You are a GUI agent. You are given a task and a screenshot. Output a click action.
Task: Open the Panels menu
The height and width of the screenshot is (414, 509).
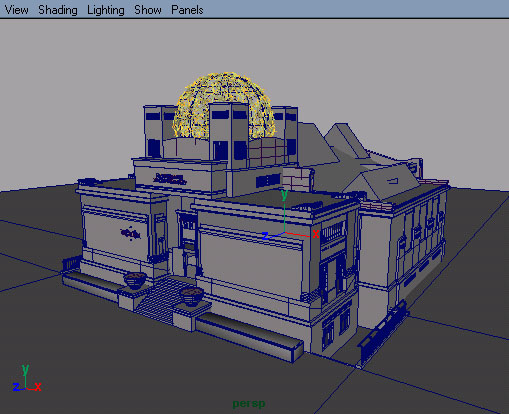pyautogui.click(x=187, y=10)
